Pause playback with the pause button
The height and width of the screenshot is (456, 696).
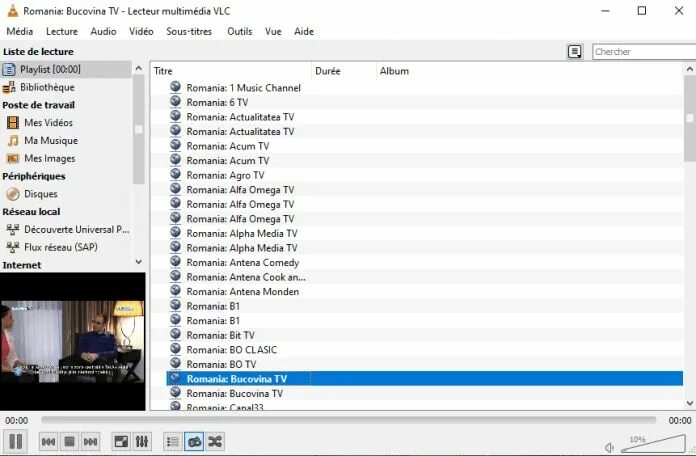16,441
